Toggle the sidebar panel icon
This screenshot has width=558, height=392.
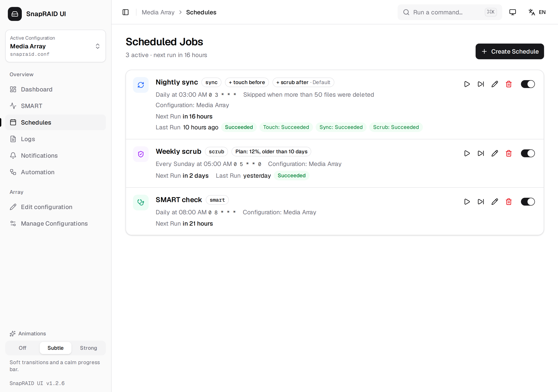coord(125,12)
